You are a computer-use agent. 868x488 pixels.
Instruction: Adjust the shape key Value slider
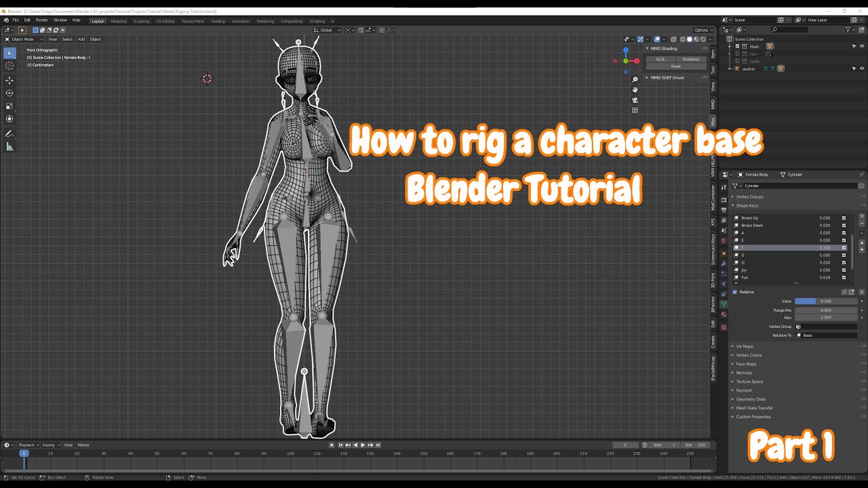click(x=826, y=301)
